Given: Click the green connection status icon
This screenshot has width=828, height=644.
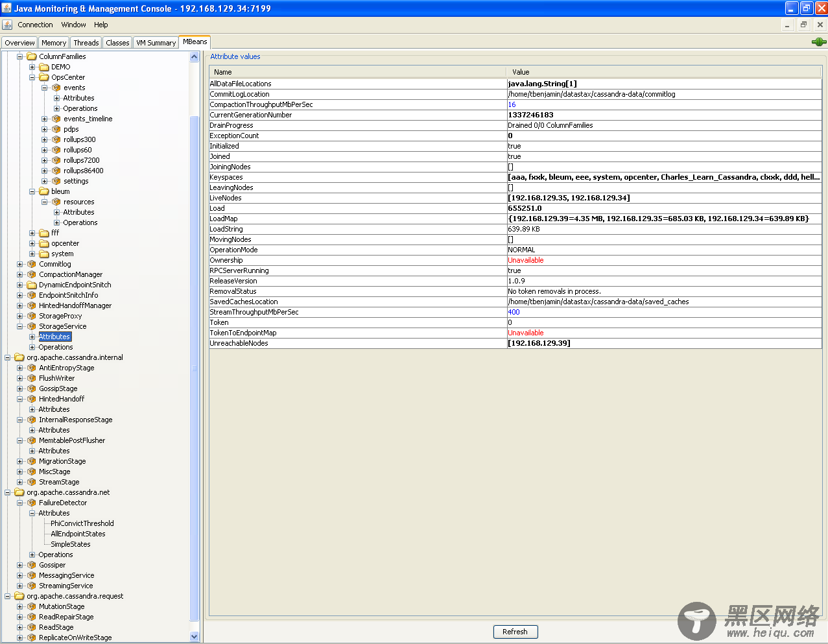Looking at the screenshot, I should coord(819,42).
